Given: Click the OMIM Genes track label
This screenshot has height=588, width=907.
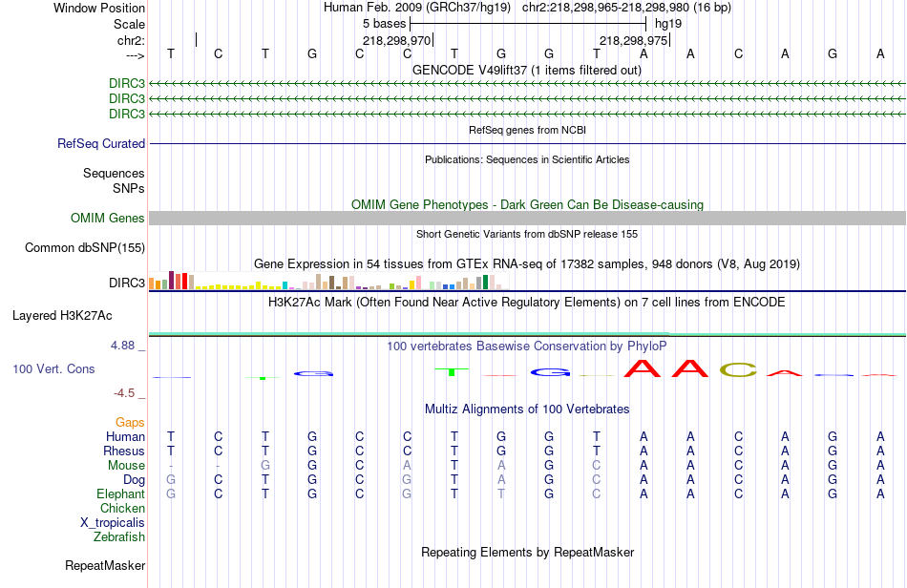Looking at the screenshot, I should click(x=108, y=218).
